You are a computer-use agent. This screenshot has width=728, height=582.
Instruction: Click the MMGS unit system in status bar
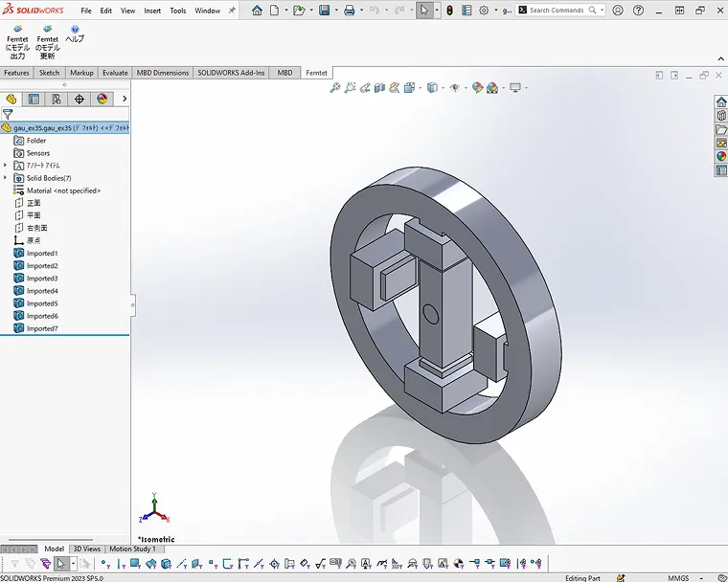678,578
